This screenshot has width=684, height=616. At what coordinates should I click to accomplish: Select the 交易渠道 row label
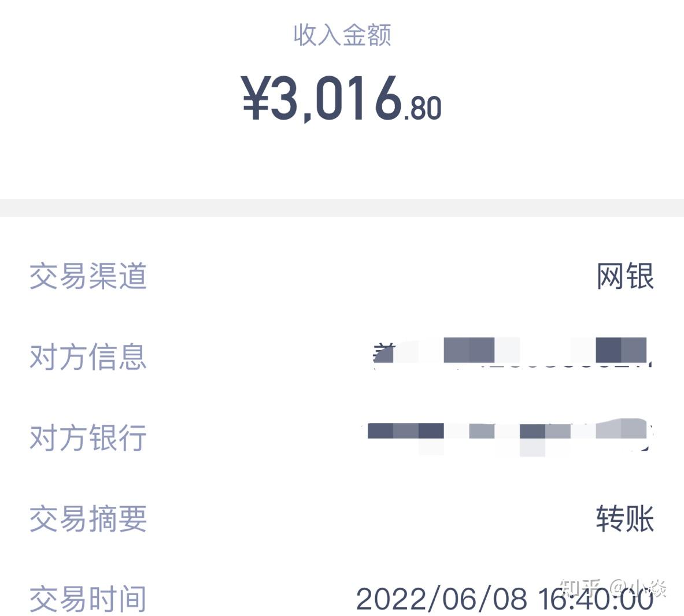click(x=88, y=276)
